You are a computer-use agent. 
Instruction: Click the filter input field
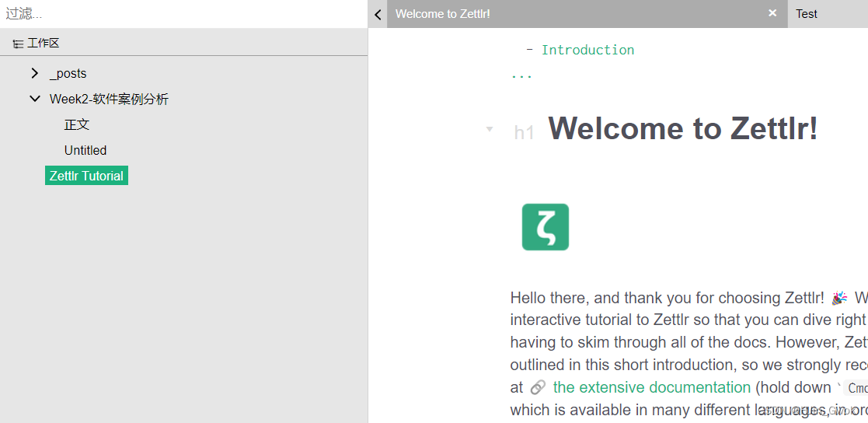coord(184,14)
